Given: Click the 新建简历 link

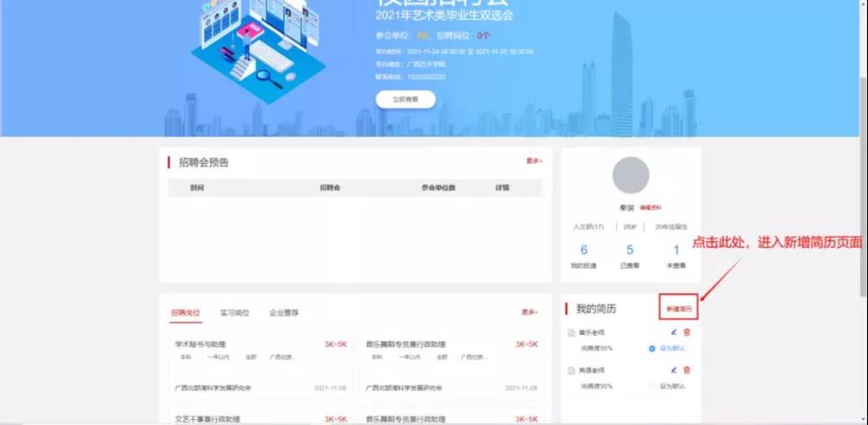Looking at the screenshot, I should tap(678, 309).
